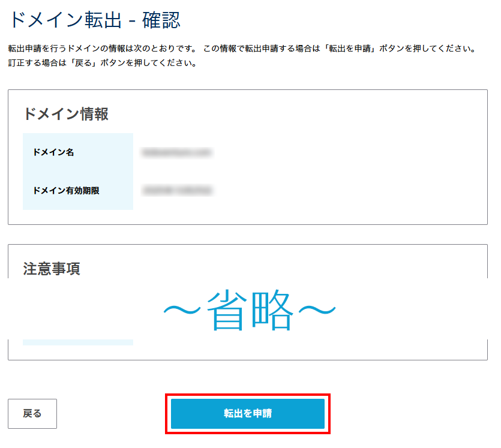Select the ドメイン情報 section heading

click(x=66, y=114)
